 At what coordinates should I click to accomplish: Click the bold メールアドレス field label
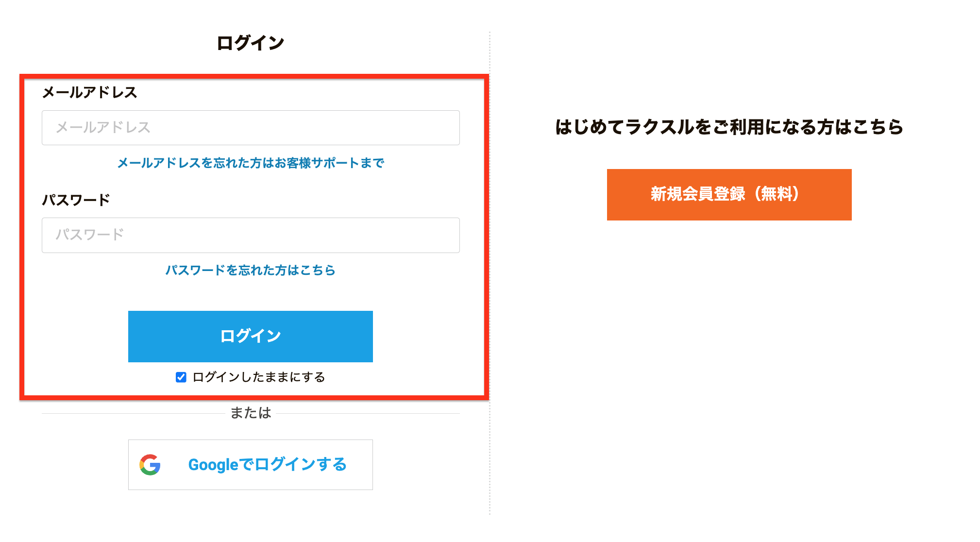(90, 92)
